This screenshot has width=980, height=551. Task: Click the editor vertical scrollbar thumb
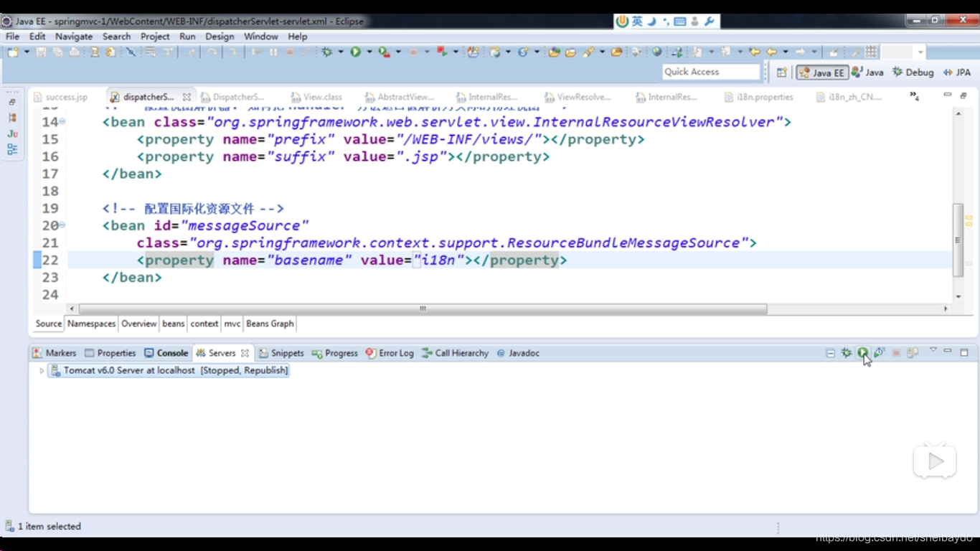(x=958, y=240)
